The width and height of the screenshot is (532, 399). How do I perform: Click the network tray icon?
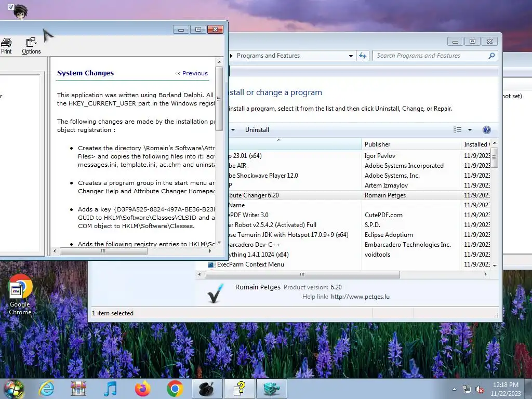click(x=467, y=390)
